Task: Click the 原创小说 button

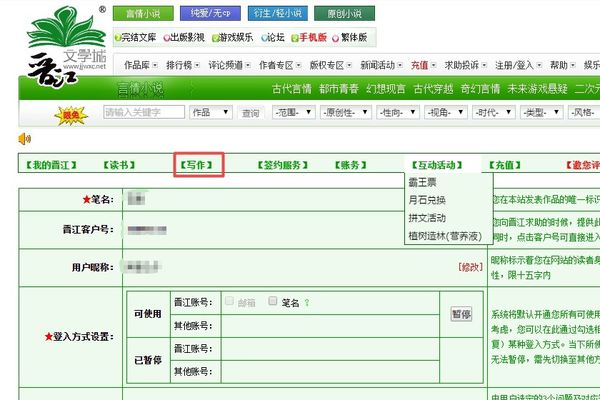Action: pos(344,13)
